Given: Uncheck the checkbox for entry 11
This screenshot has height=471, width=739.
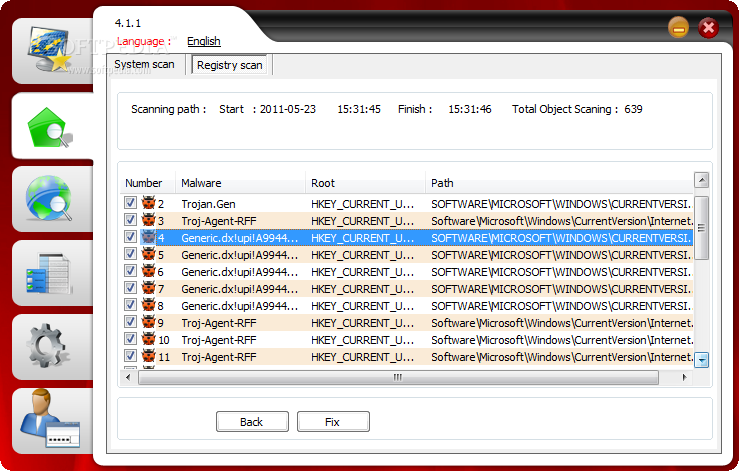Looking at the screenshot, I should pyautogui.click(x=130, y=355).
